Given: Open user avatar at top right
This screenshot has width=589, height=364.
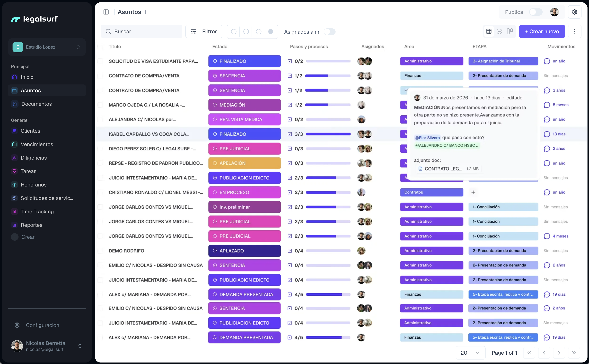Looking at the screenshot, I should [554, 12].
